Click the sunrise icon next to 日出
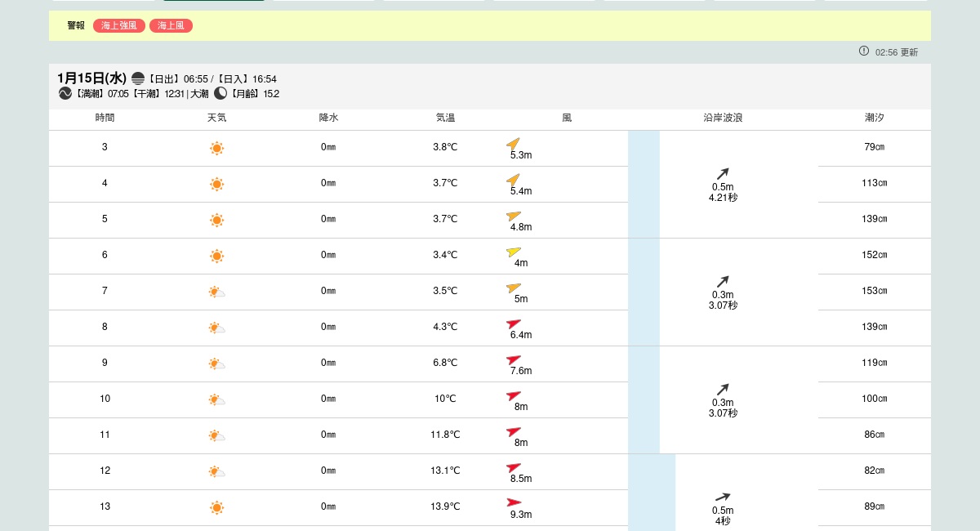Image resolution: width=980 pixels, height=531 pixels. pyautogui.click(x=138, y=79)
